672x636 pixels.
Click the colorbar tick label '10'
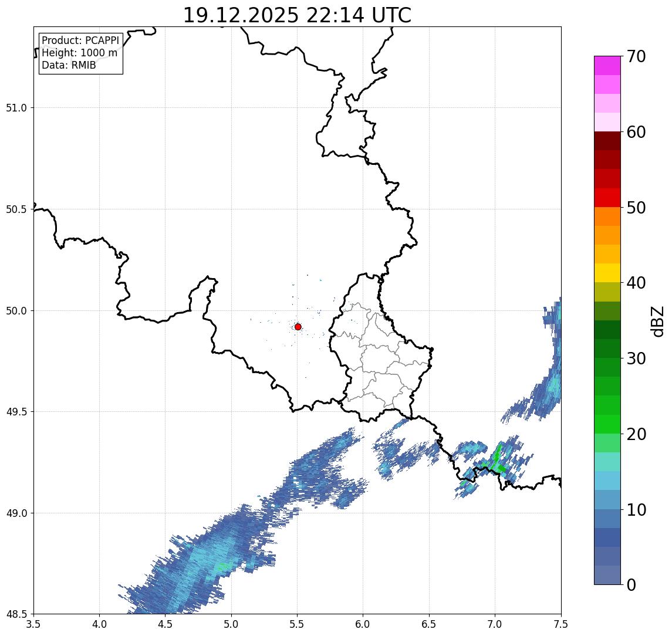[636, 510]
